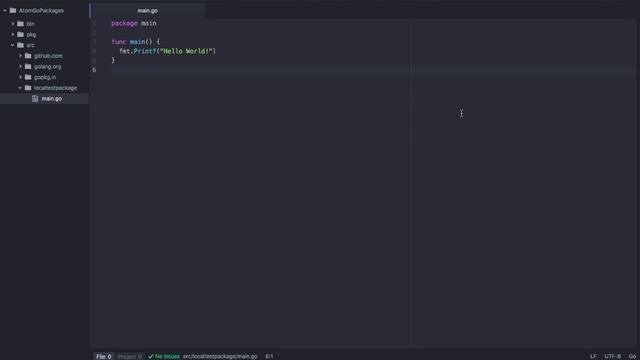Click the src folder icon
This screenshot has height=360, width=640.
pos(20,45)
